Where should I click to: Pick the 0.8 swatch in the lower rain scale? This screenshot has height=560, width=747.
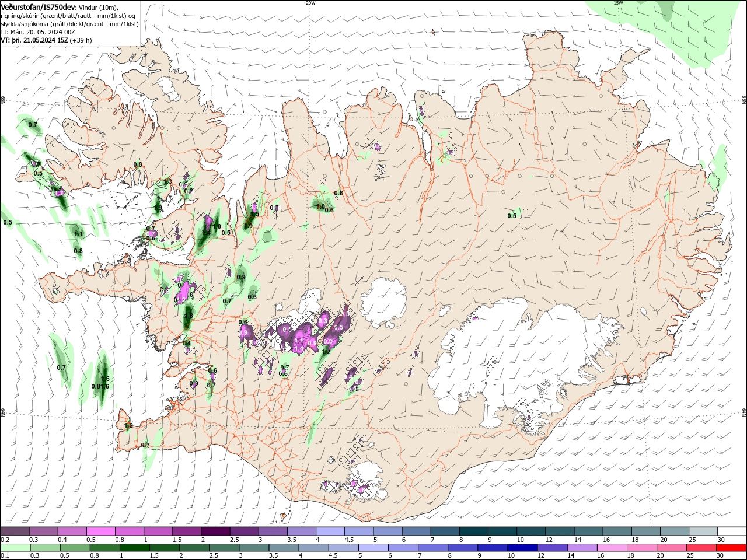(x=104, y=548)
